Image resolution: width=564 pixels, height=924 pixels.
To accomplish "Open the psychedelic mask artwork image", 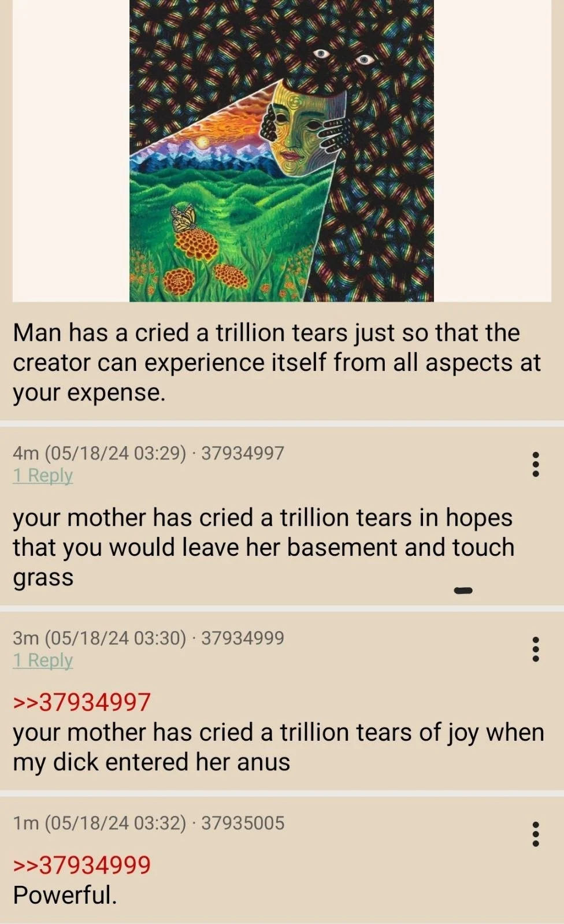I will 281,151.
